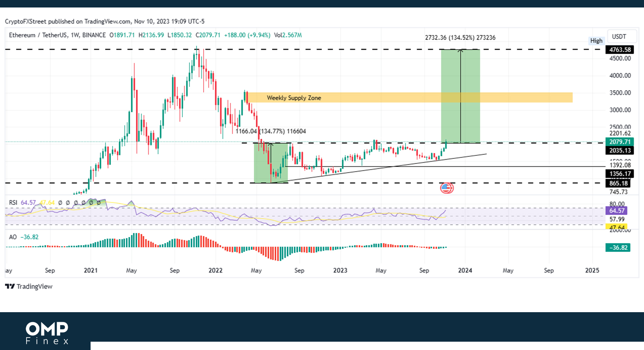Click the H2136.99 high price value

click(151, 35)
